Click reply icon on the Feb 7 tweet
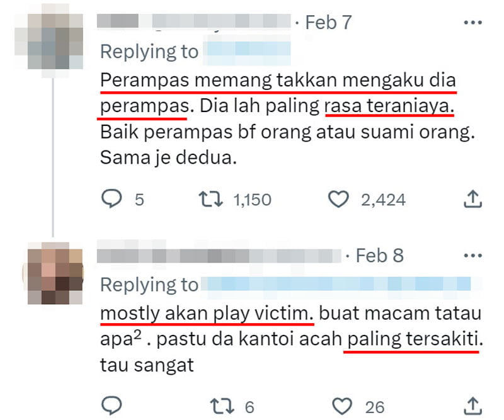The image size is (504, 420). 112,199
